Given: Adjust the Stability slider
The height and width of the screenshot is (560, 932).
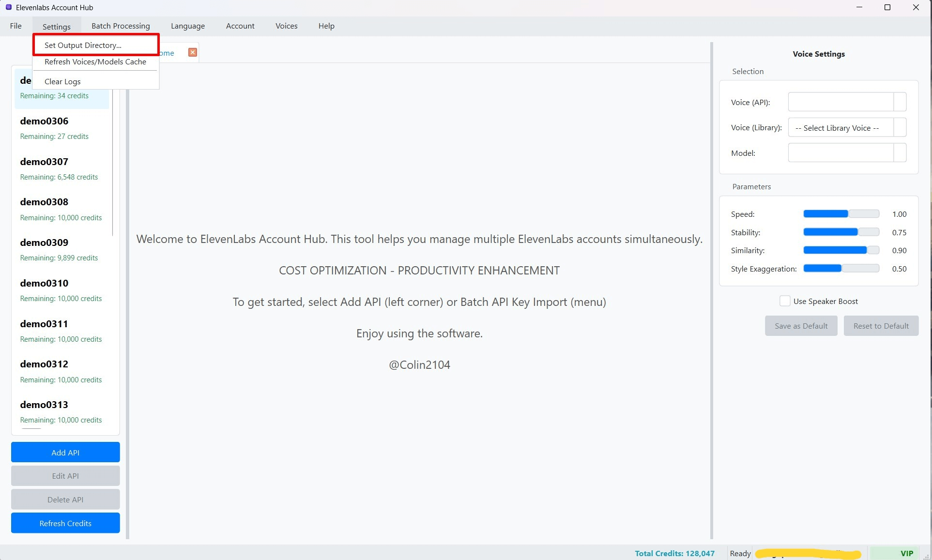Looking at the screenshot, I should click(841, 232).
